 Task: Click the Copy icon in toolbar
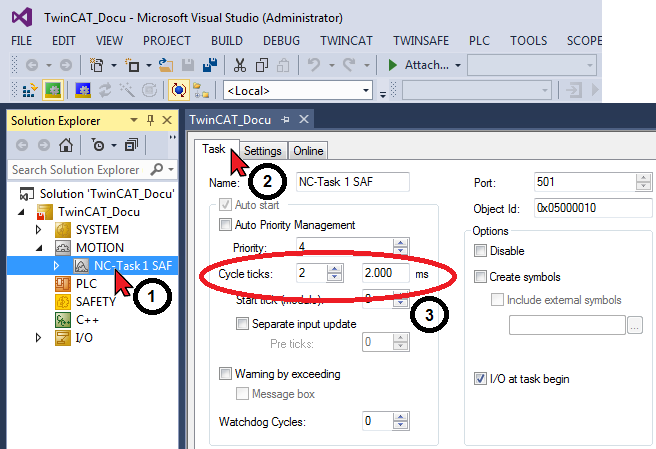click(x=262, y=65)
